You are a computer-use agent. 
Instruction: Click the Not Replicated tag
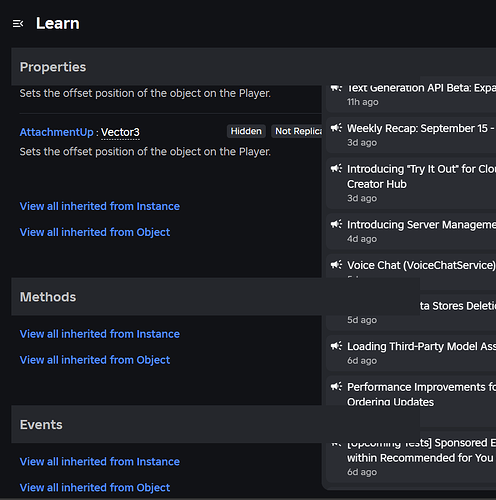(x=297, y=131)
